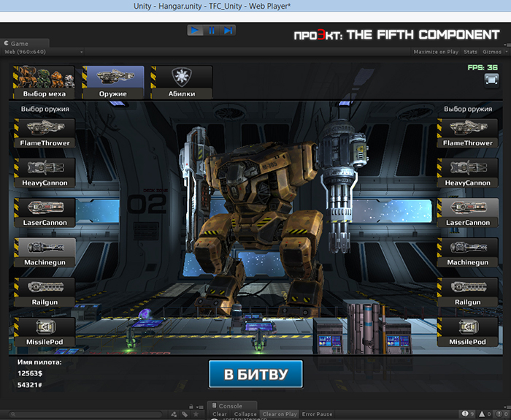This screenshot has width=511, height=420.
Task: Choose LaserCannon in the left weapon list
Action: [45, 213]
